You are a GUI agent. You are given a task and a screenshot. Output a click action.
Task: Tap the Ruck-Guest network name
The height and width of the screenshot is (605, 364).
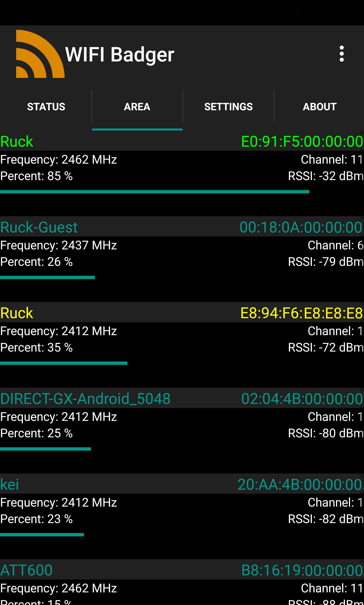39,227
